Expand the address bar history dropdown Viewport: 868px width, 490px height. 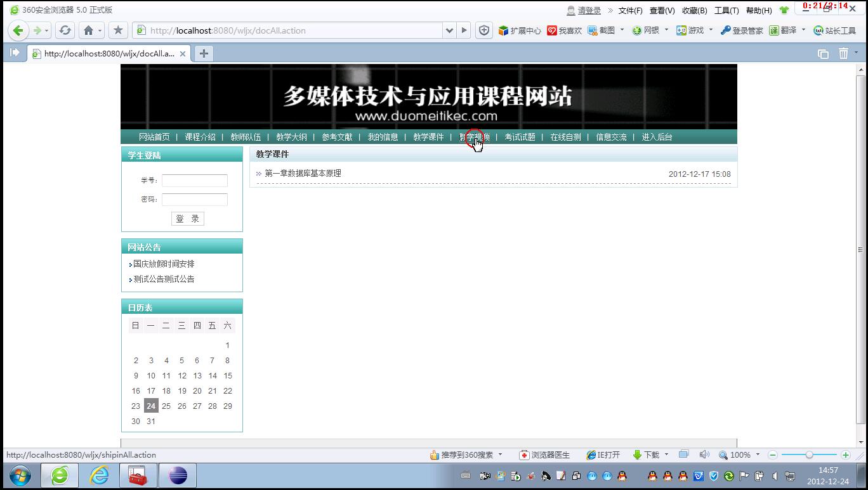click(x=449, y=30)
